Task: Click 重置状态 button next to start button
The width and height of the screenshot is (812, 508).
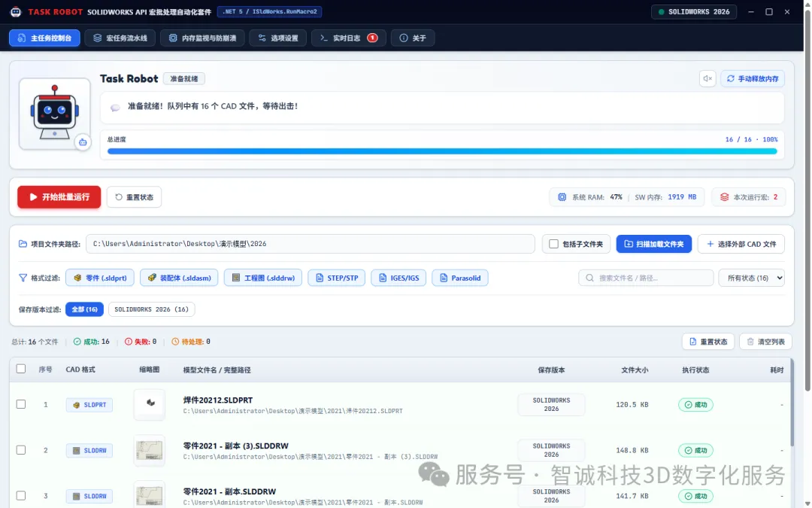Action: (x=134, y=197)
